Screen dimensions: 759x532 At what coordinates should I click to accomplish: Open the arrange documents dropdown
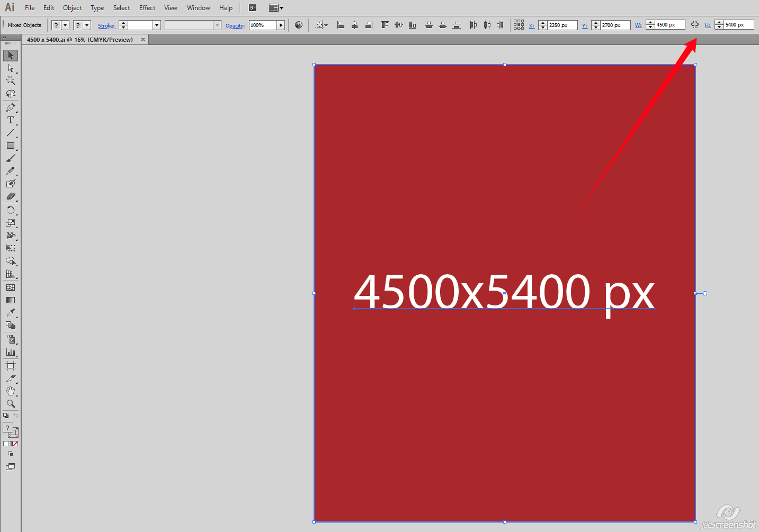point(276,8)
